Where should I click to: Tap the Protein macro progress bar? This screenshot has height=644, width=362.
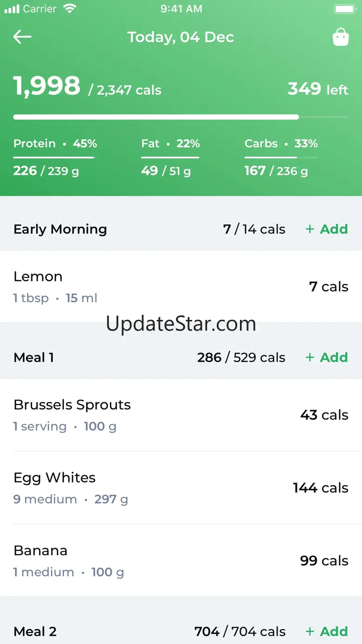pyautogui.click(x=55, y=157)
